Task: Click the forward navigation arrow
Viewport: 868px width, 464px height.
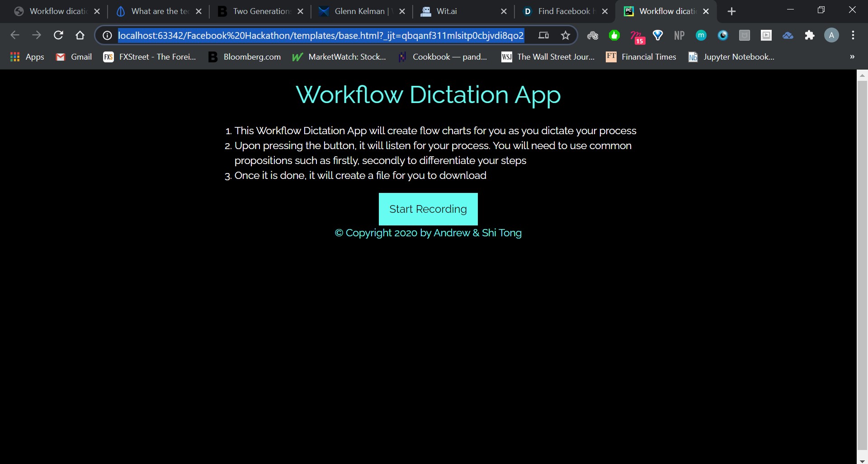Action: pyautogui.click(x=37, y=35)
